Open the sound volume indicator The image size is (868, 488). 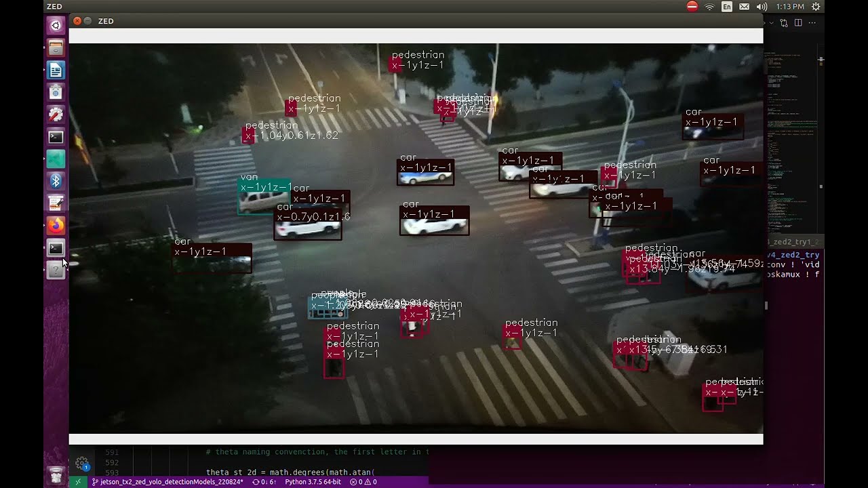[x=762, y=7]
